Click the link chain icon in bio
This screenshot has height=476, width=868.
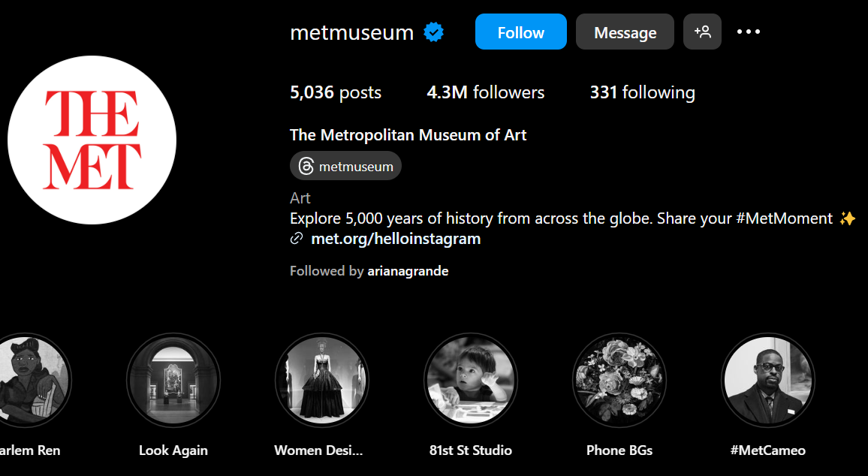pos(297,239)
